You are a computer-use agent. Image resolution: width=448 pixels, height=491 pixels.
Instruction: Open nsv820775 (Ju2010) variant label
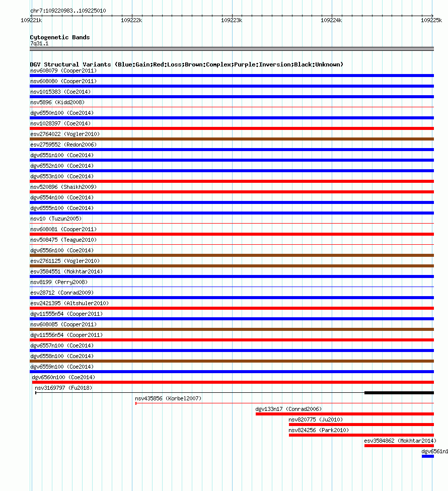(316, 419)
